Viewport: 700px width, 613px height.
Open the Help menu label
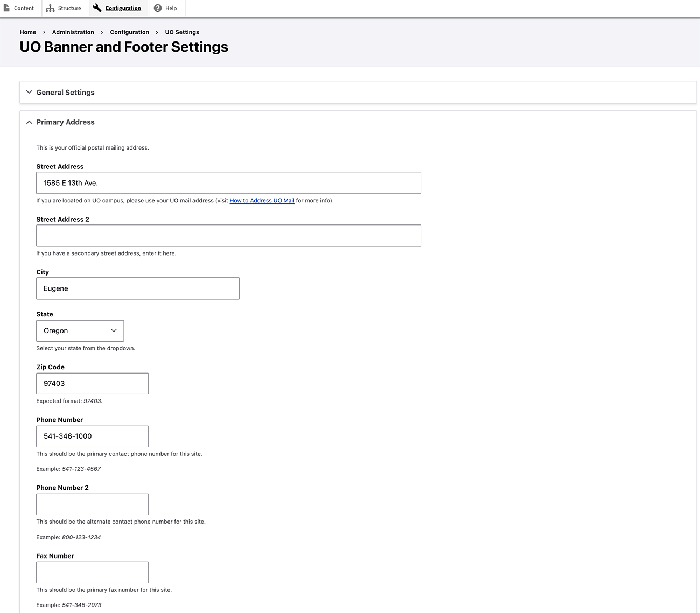pos(171,8)
